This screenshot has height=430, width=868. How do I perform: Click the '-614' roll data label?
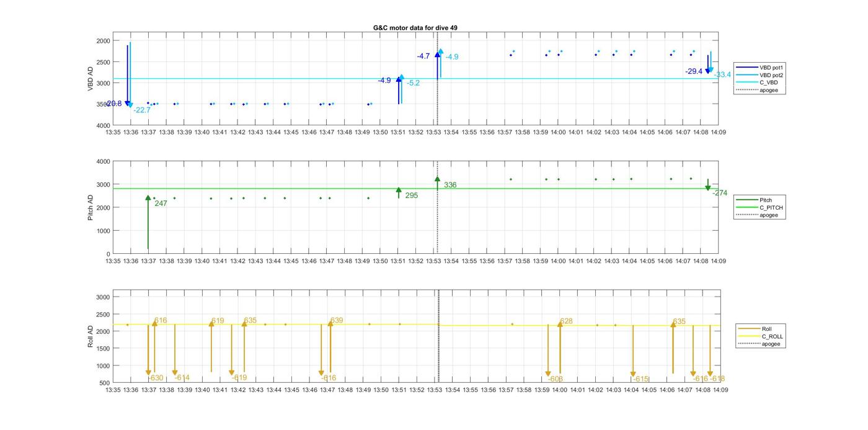182,378
